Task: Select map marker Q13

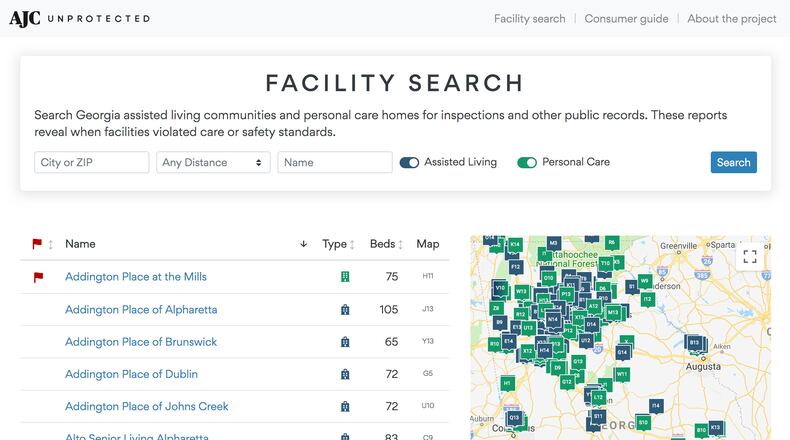Action: click(514, 418)
